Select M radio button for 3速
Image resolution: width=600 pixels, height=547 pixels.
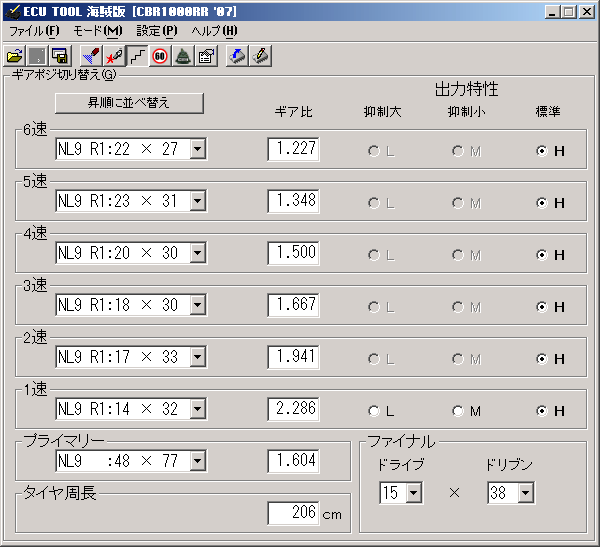[466, 307]
